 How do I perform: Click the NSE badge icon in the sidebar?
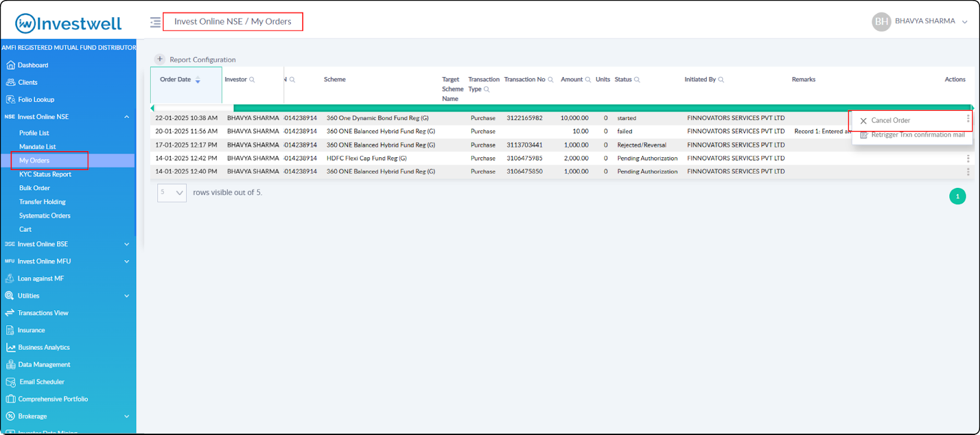pyautogui.click(x=10, y=117)
